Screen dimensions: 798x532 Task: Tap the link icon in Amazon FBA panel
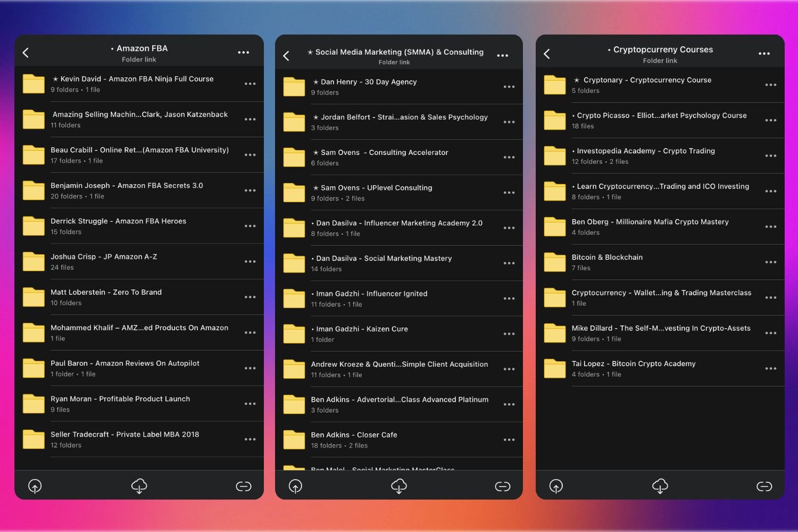click(244, 486)
